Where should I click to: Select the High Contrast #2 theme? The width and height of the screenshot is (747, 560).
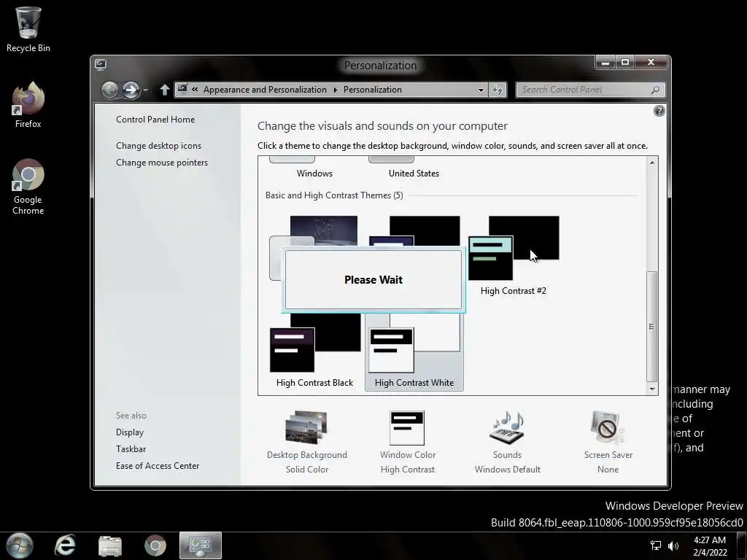pos(514,256)
